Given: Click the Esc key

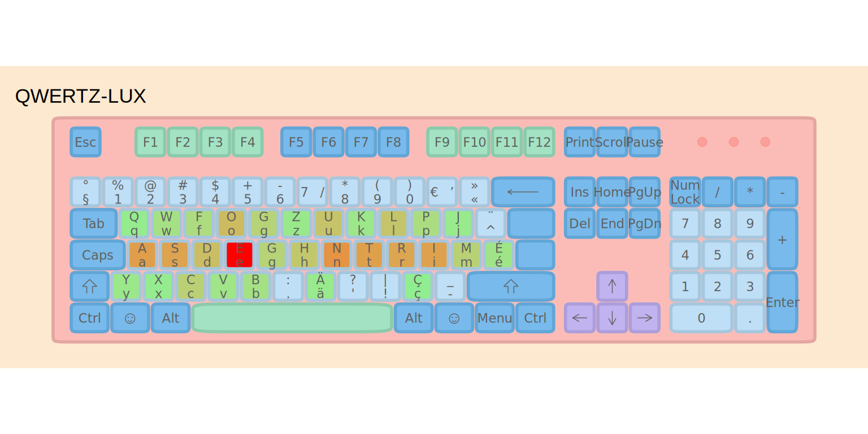Looking at the screenshot, I should [85, 142].
